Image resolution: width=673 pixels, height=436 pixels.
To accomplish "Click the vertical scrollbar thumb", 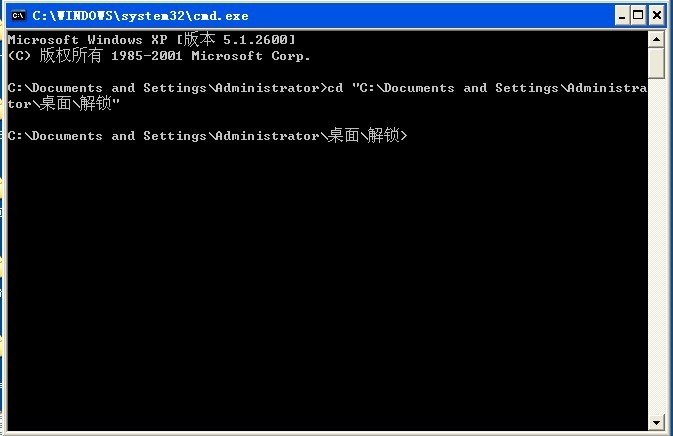I will (x=656, y=62).
